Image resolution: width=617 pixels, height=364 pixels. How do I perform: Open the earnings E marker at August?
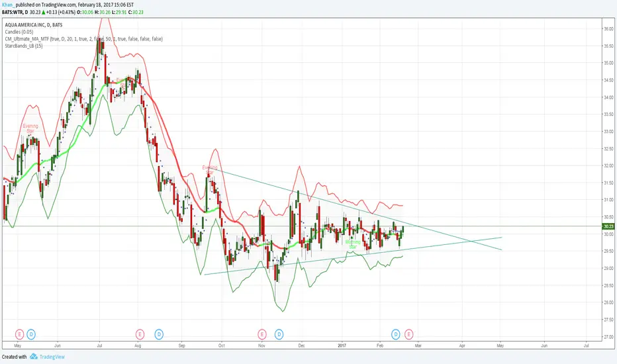click(139, 334)
